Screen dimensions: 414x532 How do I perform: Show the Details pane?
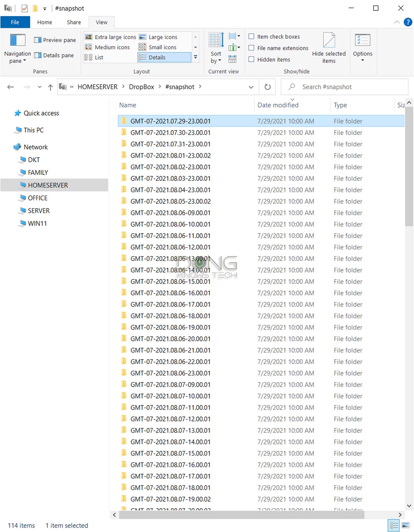pos(55,55)
